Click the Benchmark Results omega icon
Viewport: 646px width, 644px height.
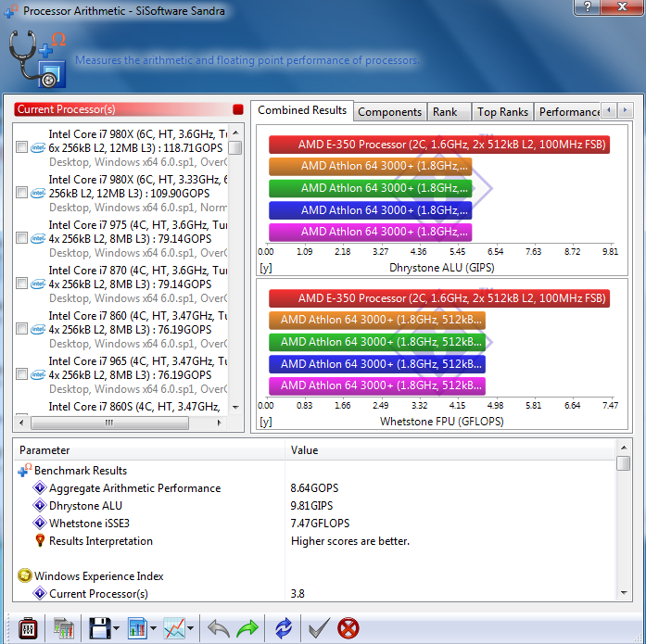coord(25,470)
